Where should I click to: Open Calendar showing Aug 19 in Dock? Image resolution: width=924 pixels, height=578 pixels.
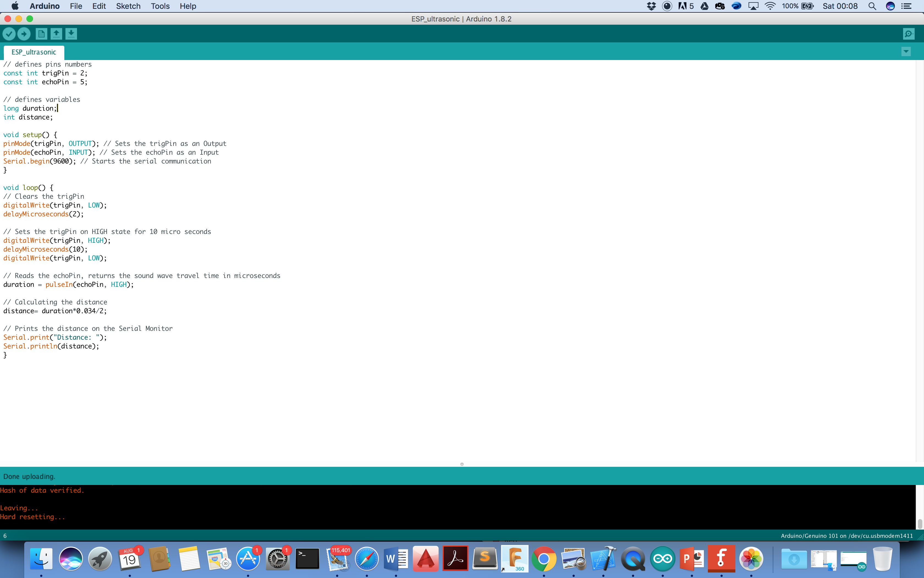(x=130, y=559)
